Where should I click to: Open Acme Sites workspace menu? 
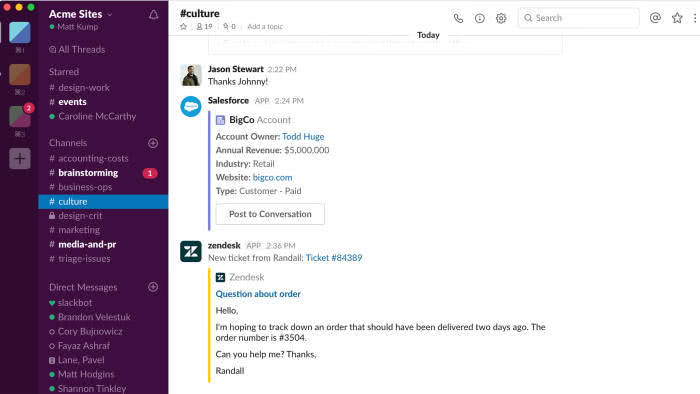pyautogui.click(x=80, y=14)
